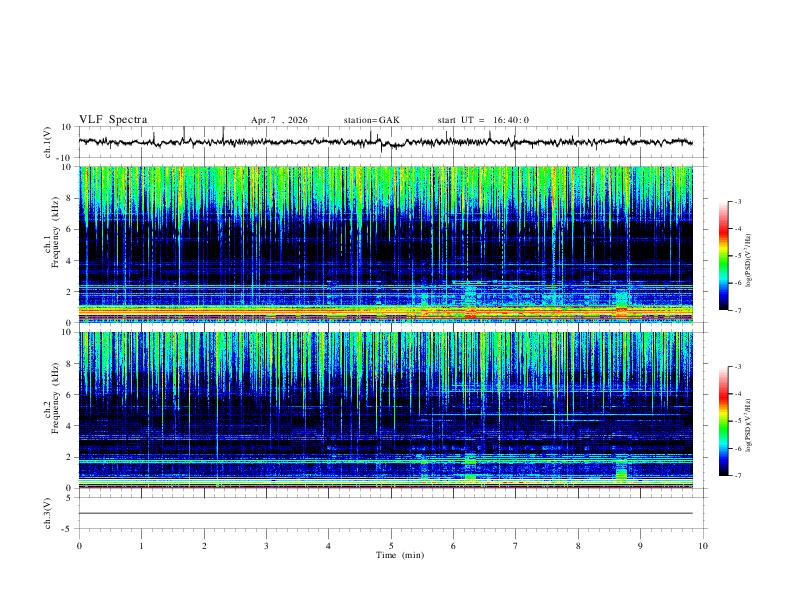792x612 pixels.
Task: Click the "start UT = 16:40:0" text
Action: click(x=483, y=120)
